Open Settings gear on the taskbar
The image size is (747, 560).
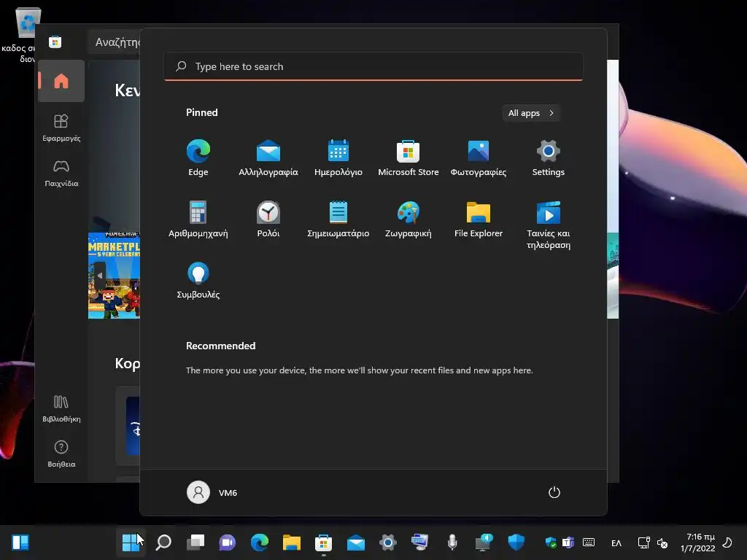point(388,542)
